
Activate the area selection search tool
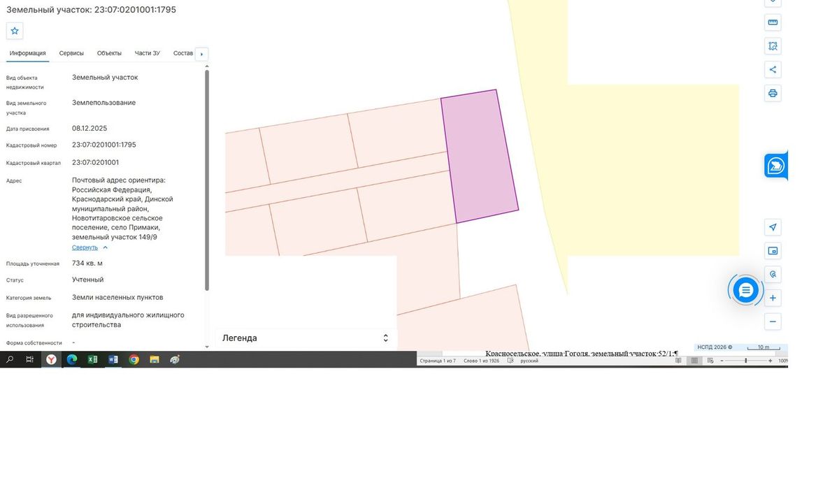pos(773,46)
